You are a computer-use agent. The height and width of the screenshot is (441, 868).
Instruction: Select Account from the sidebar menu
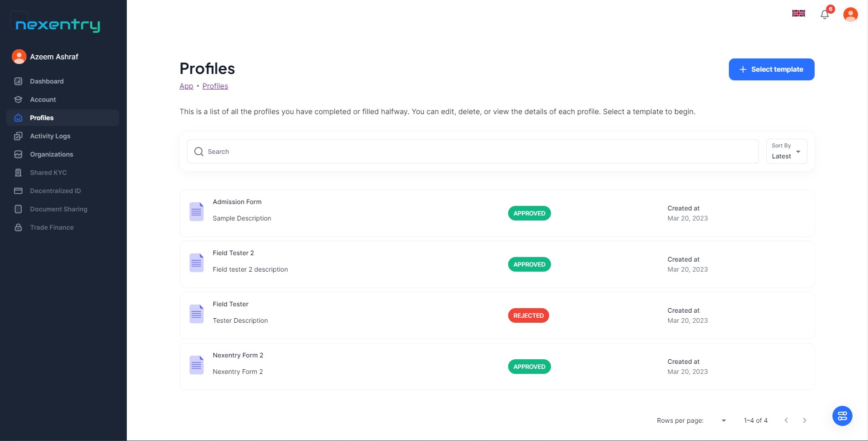[x=43, y=100]
